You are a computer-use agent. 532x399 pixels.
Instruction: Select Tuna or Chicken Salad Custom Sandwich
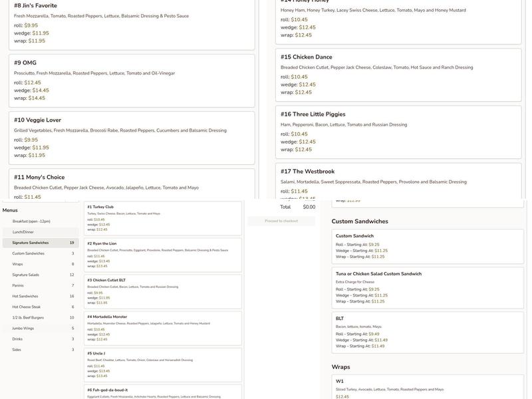428,289
